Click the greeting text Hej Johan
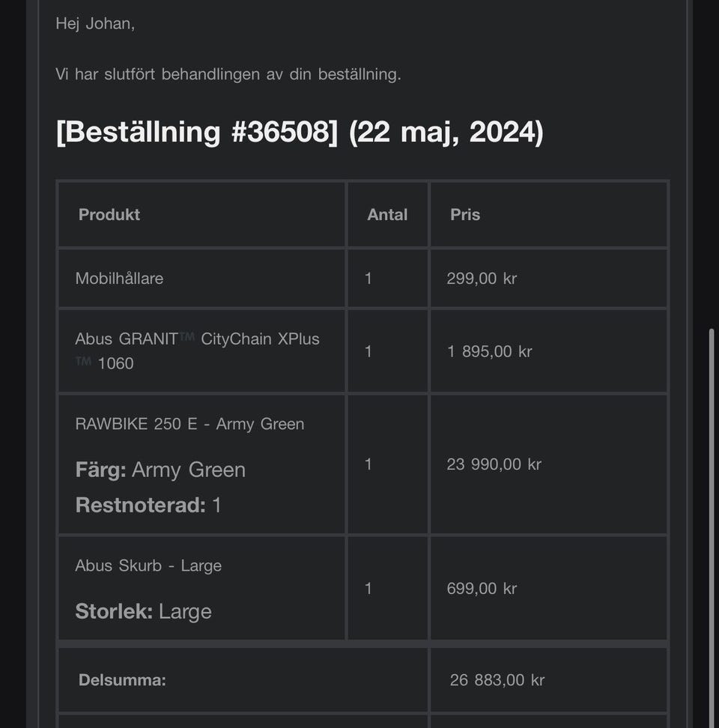719x728 pixels. [x=95, y=23]
